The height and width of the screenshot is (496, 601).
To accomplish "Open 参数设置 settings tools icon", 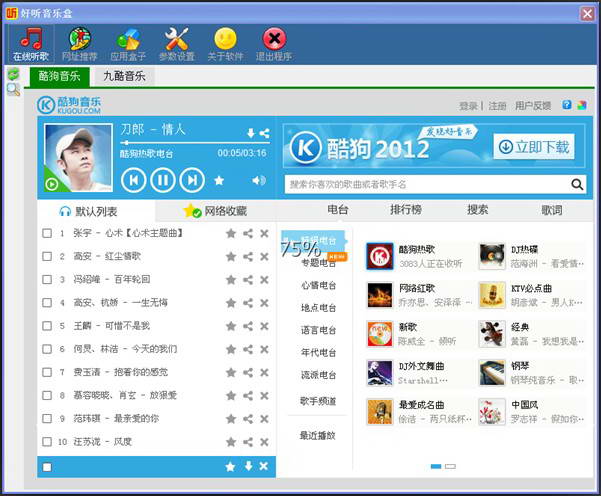I will click(177, 44).
